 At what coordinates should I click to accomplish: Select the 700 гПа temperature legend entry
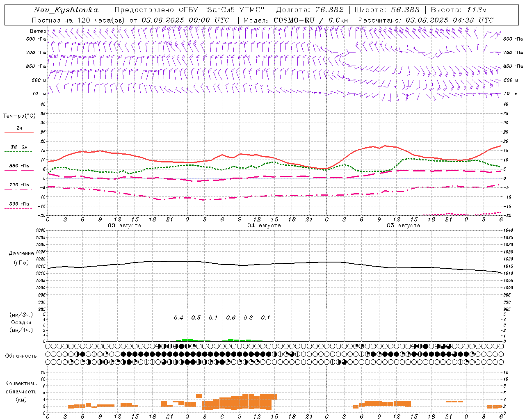[x=19, y=185]
